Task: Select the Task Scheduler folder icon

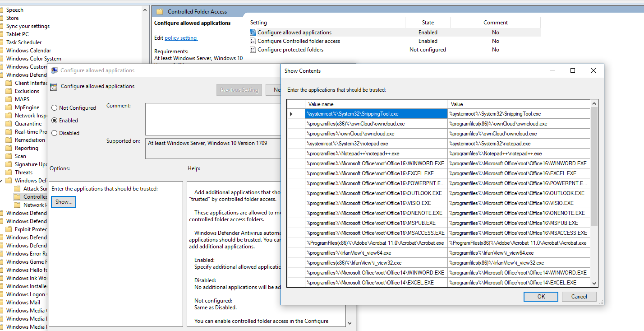Action: point(2,42)
